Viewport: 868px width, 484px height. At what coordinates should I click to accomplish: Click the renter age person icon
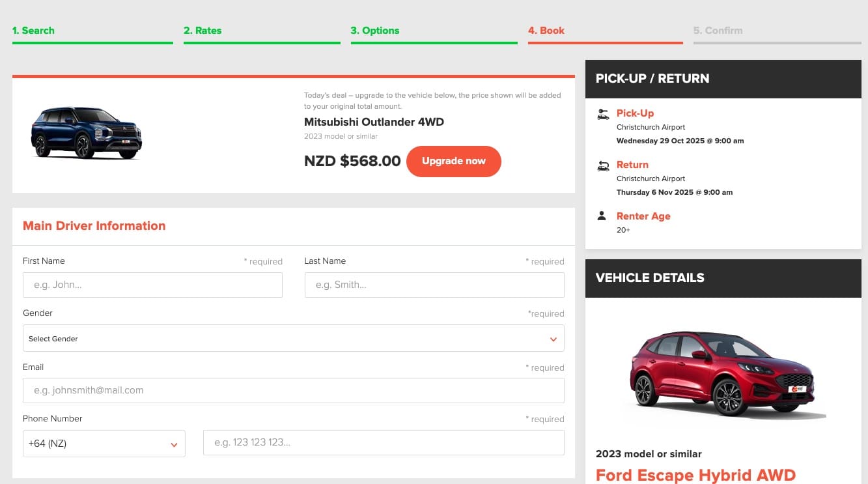pos(602,216)
